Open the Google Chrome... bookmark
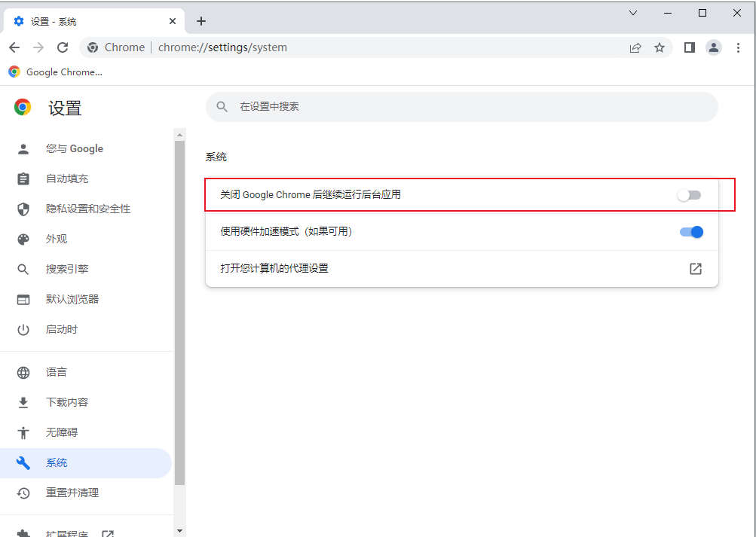Viewport: 756px width, 537px height. (x=56, y=72)
